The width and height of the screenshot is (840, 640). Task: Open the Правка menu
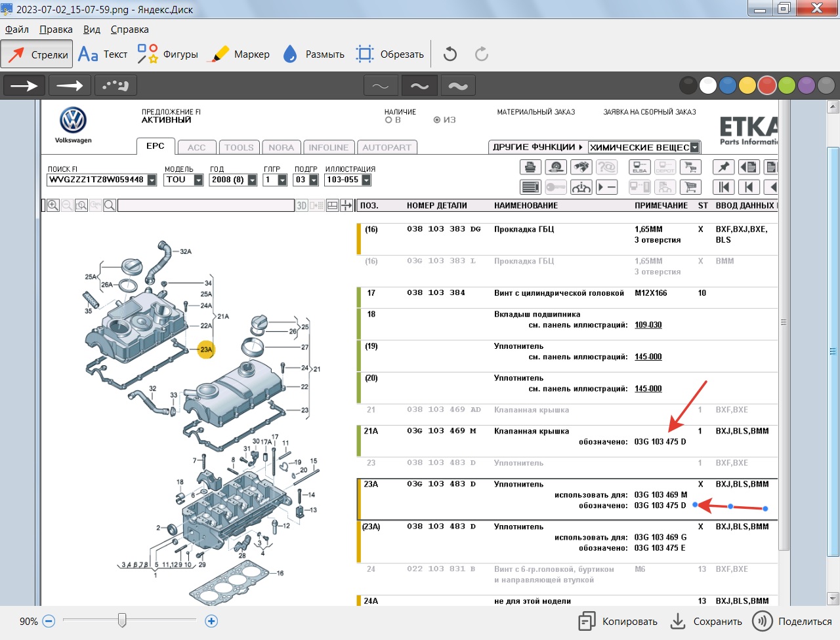pos(56,30)
